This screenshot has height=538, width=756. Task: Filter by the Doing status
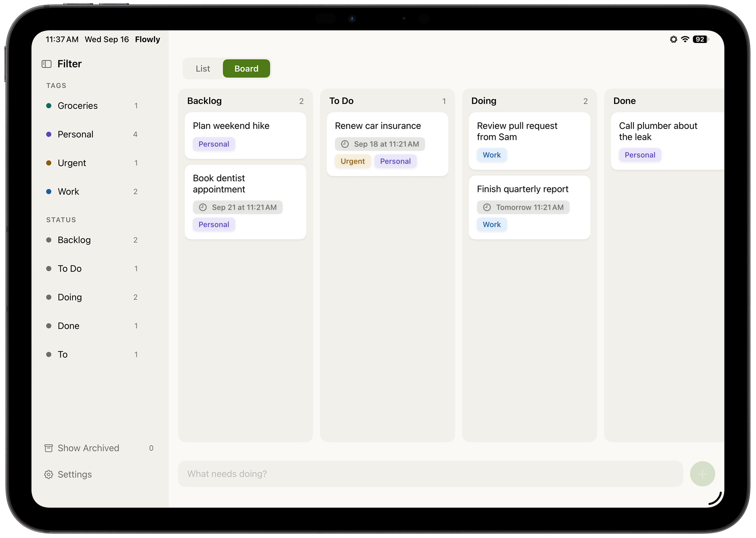point(92,297)
